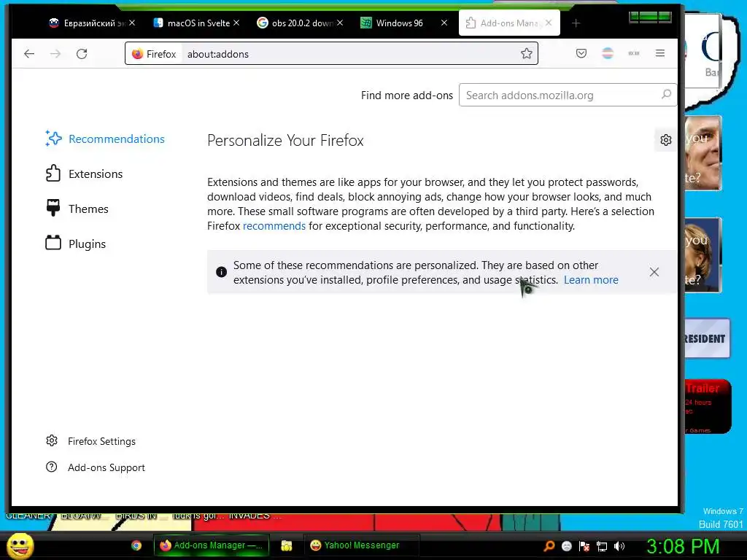The image size is (747, 560).
Task: Focus the Search addons.mozilla.org field
Action: [x=568, y=96]
